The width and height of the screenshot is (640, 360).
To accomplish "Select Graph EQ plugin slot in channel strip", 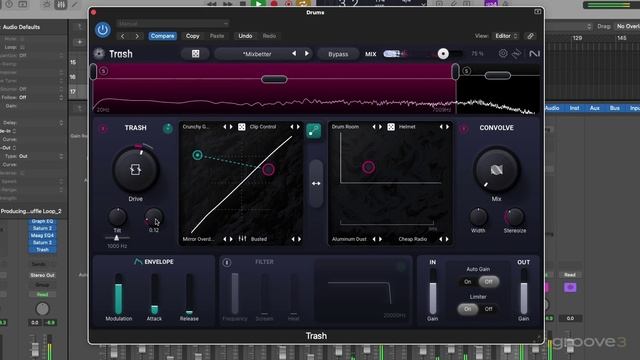I will [x=42, y=221].
